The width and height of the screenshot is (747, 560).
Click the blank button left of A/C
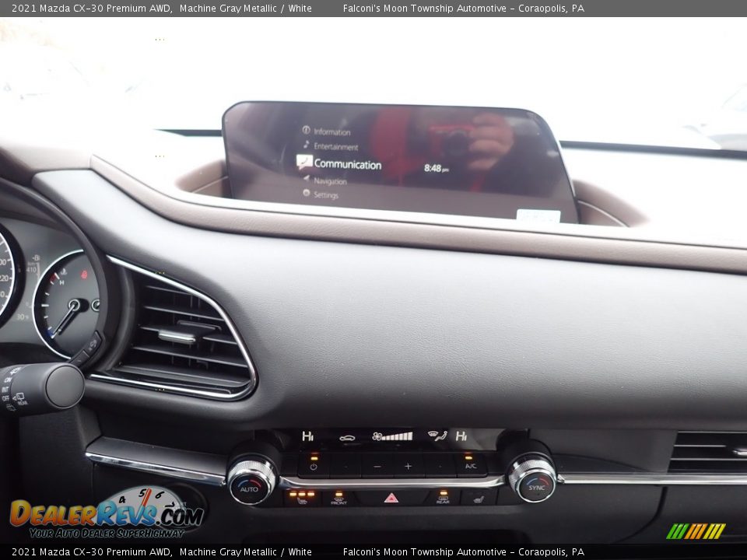click(x=439, y=466)
